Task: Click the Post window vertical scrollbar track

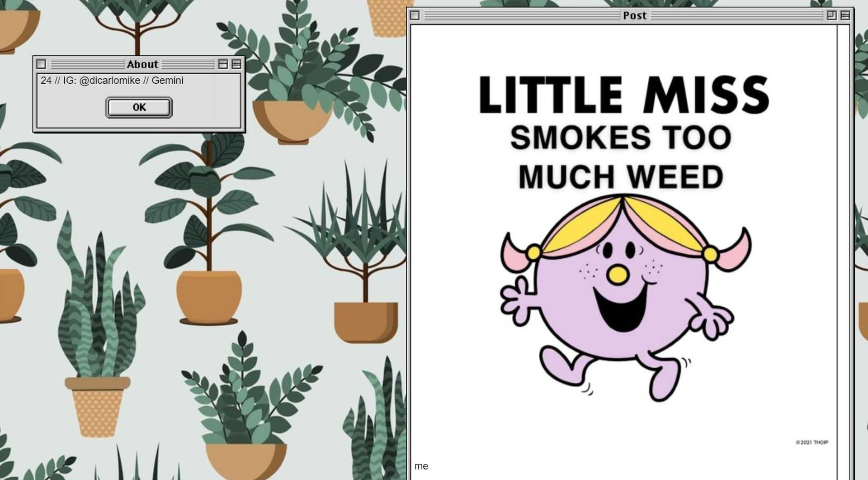Action: (x=843, y=252)
